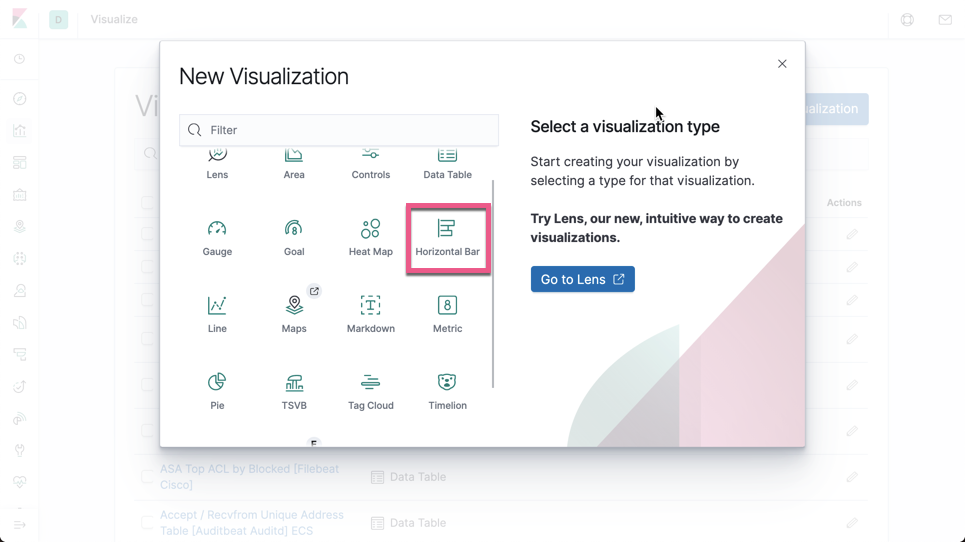Screen dimensions: 965x542
Task: Open Maps pin icon in the sidebar
Action: (x=20, y=226)
